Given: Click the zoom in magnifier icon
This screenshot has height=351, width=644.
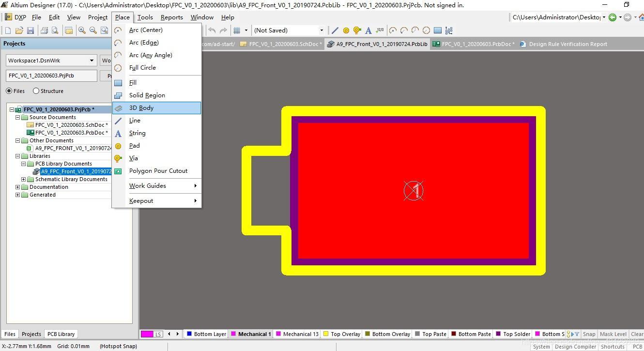Looking at the screenshot, I should pyautogui.click(x=82, y=31).
